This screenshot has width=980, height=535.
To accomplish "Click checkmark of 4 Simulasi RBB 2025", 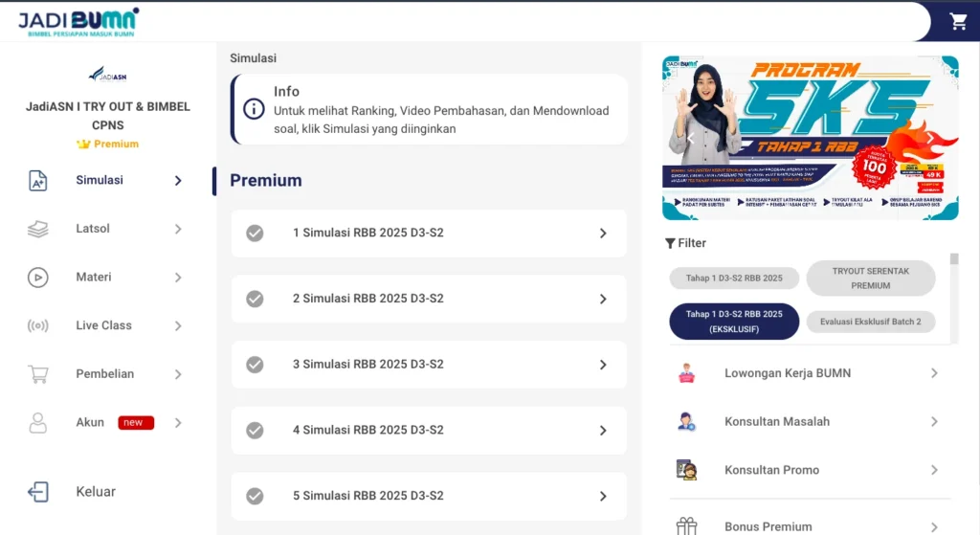I will pos(255,430).
